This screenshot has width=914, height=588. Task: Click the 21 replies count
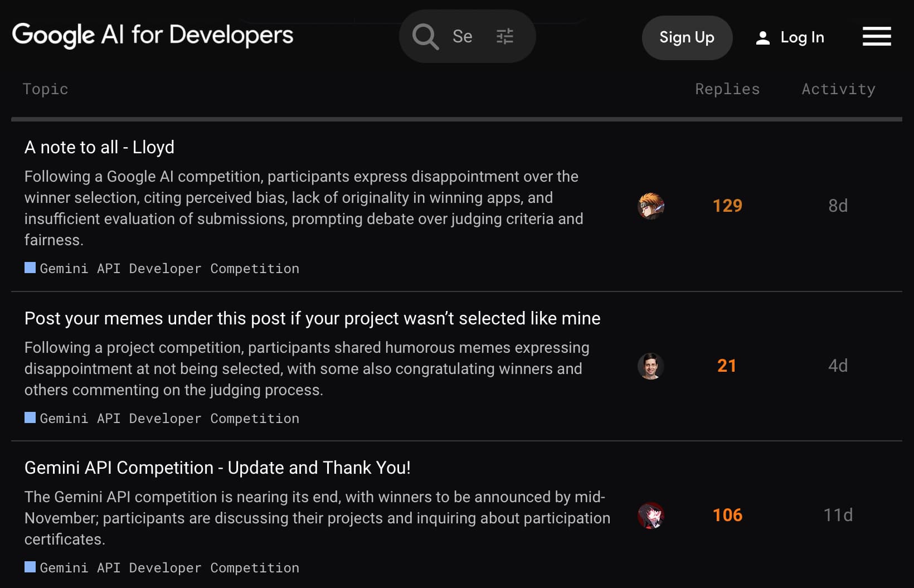pyautogui.click(x=727, y=366)
